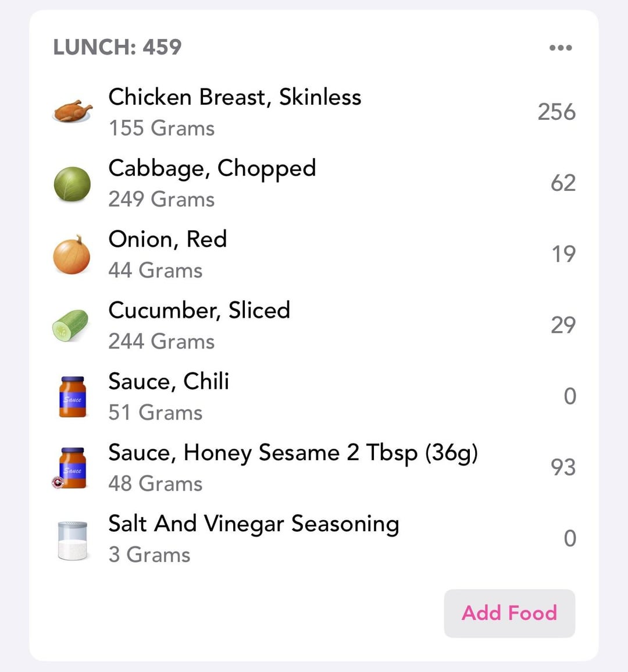Tap the Chili Sauce jar icon

click(73, 397)
